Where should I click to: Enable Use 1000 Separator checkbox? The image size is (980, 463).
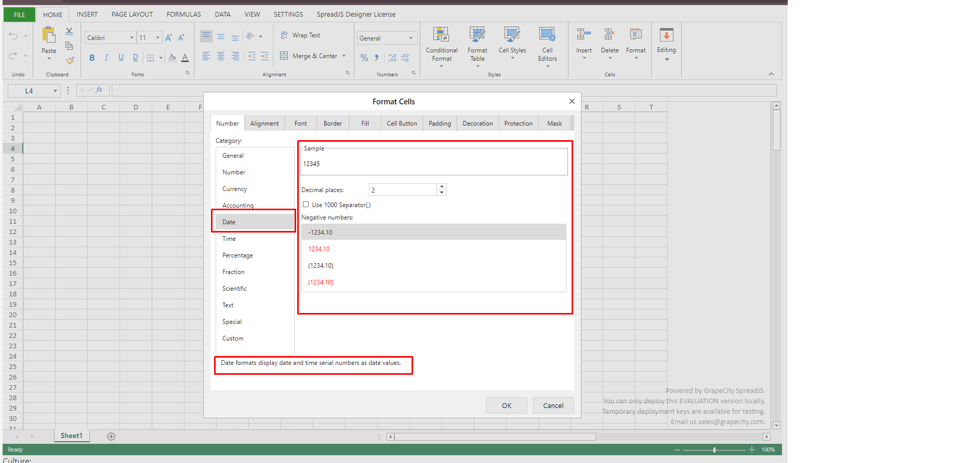coord(306,205)
